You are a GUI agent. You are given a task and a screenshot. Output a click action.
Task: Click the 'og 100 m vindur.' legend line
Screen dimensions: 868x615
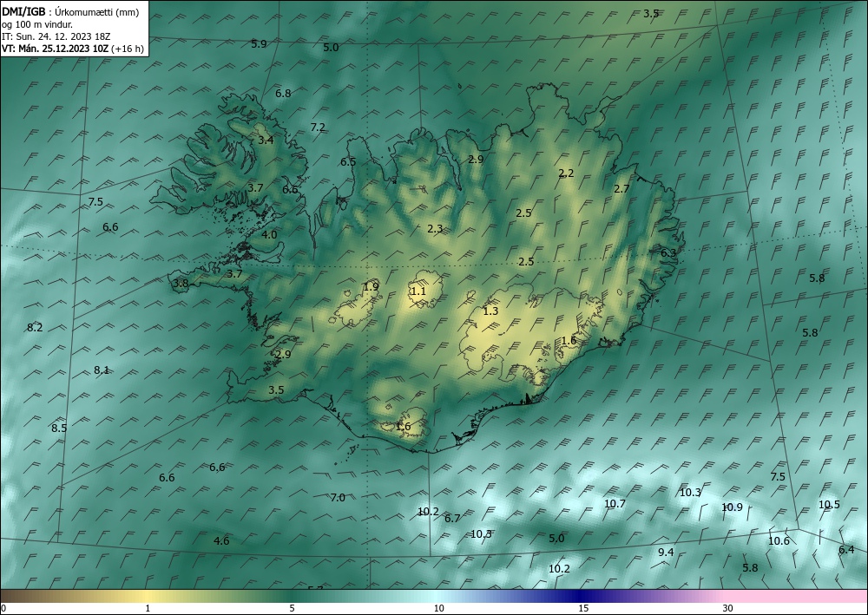37,23
